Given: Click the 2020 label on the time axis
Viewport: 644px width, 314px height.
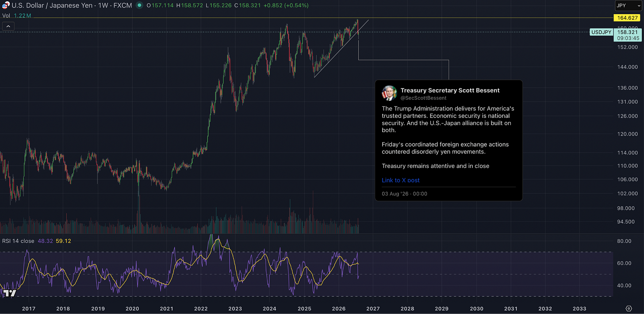Looking at the screenshot, I should (x=132, y=308).
